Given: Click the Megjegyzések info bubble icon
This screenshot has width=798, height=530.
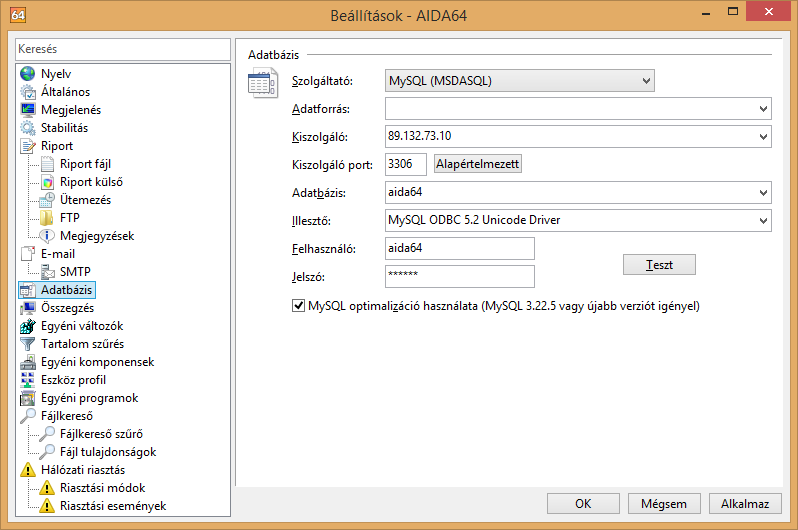Looking at the screenshot, I should click(x=47, y=236).
